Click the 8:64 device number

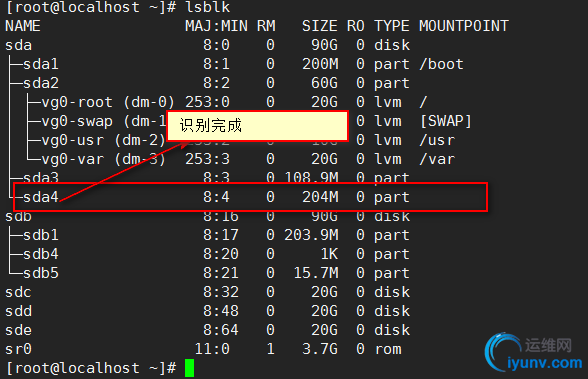pos(221,330)
